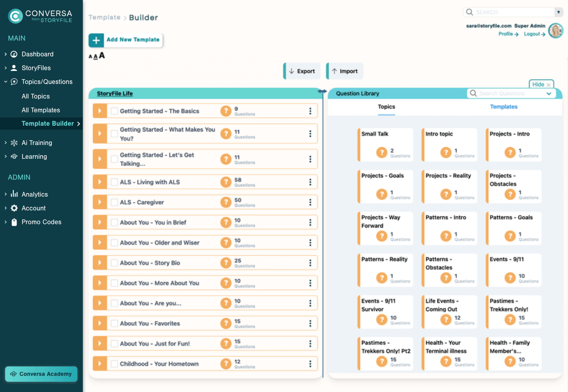568x392 pixels.
Task: Click into the top SEARCH field
Action: coord(513,12)
